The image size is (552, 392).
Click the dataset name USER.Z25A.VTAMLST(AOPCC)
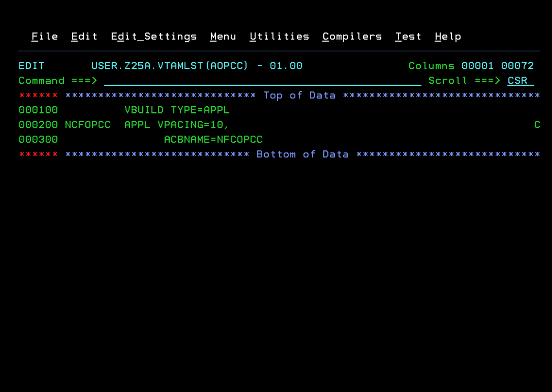[169, 66]
